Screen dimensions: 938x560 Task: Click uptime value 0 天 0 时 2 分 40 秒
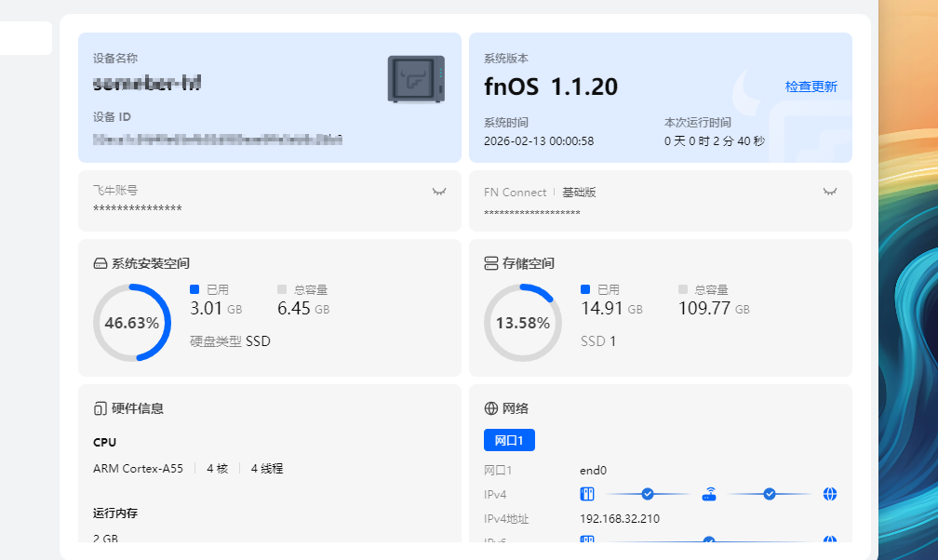click(x=715, y=141)
